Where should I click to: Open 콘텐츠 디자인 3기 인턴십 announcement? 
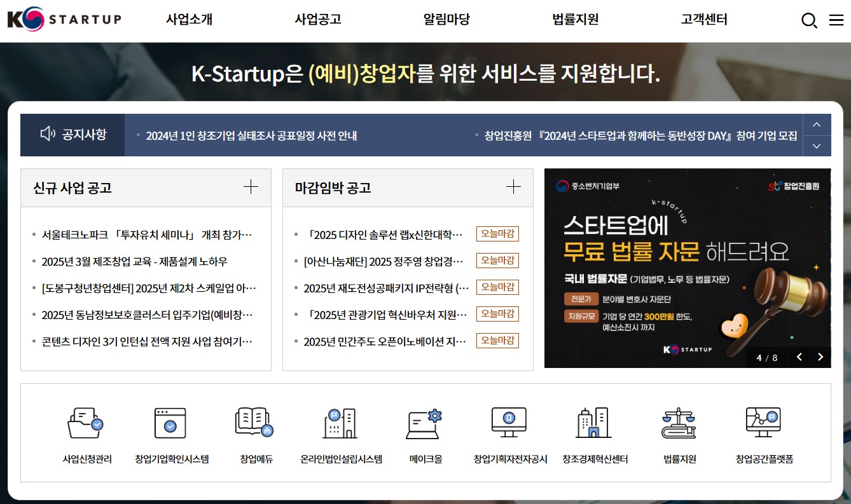pos(147,341)
